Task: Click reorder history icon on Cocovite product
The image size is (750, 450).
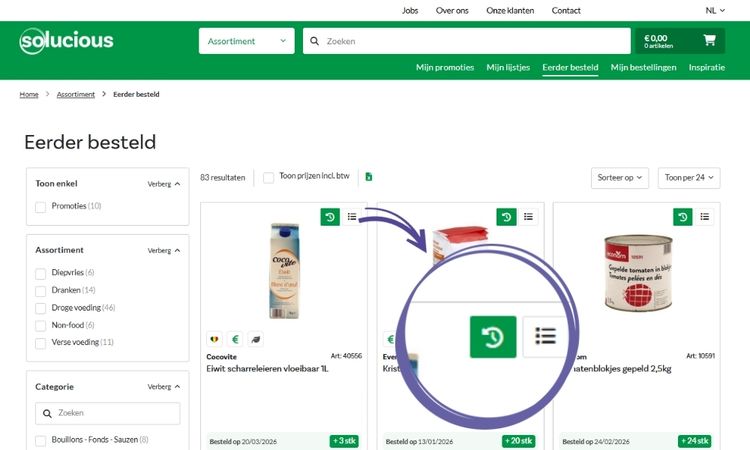Action: [330, 217]
